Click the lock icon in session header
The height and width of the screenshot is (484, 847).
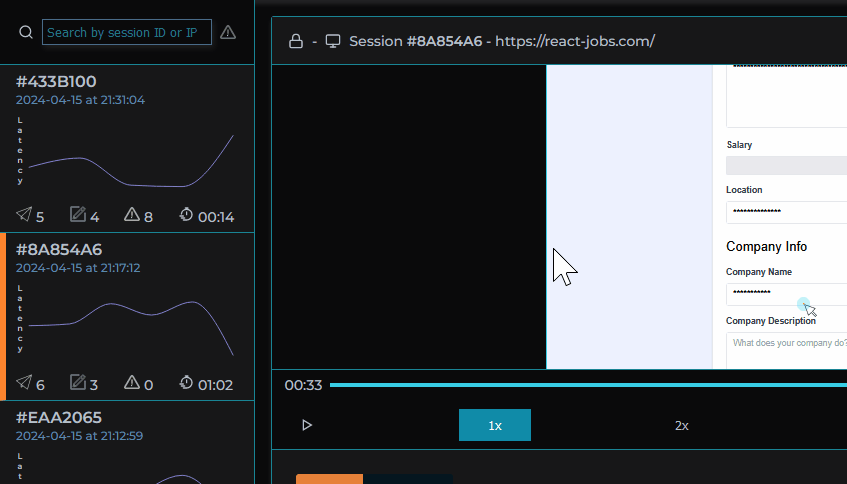(x=295, y=41)
